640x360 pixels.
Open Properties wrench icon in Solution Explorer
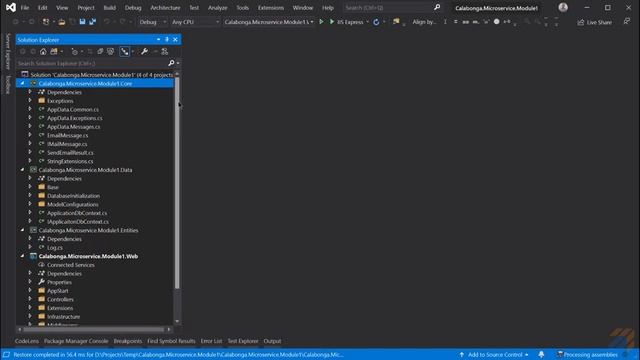tap(144, 51)
